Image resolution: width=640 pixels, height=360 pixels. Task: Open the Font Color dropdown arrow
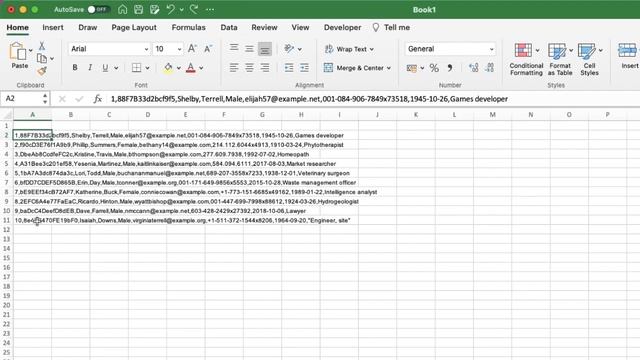[201, 68]
